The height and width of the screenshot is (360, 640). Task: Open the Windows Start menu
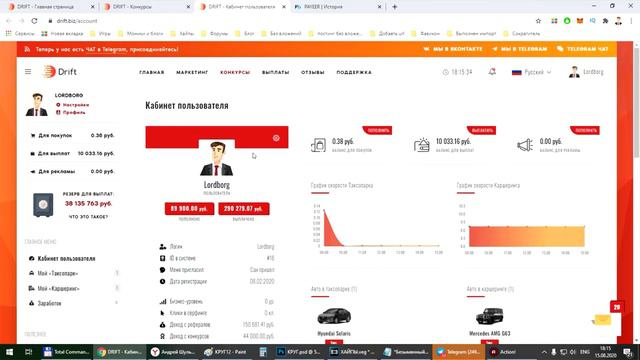[9, 352]
